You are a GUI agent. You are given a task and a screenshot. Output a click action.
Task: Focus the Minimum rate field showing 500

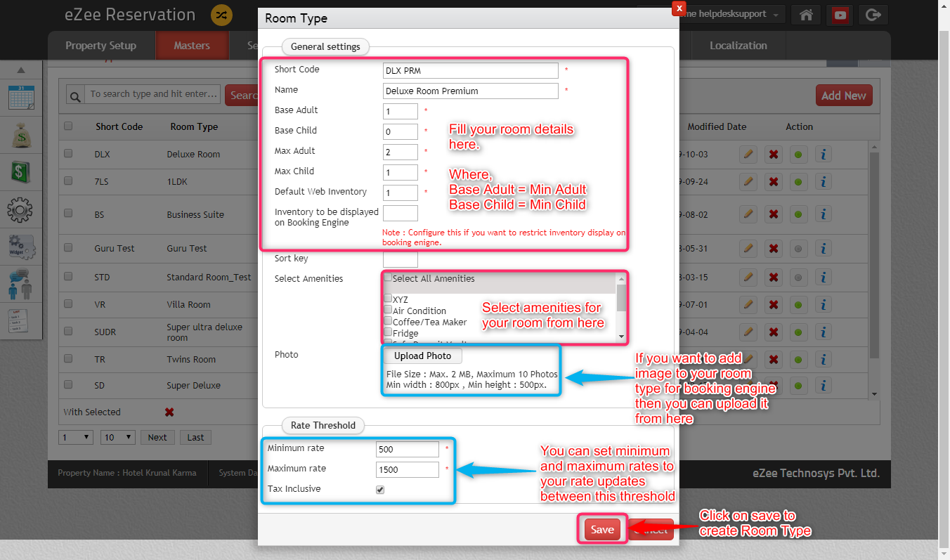(x=408, y=449)
